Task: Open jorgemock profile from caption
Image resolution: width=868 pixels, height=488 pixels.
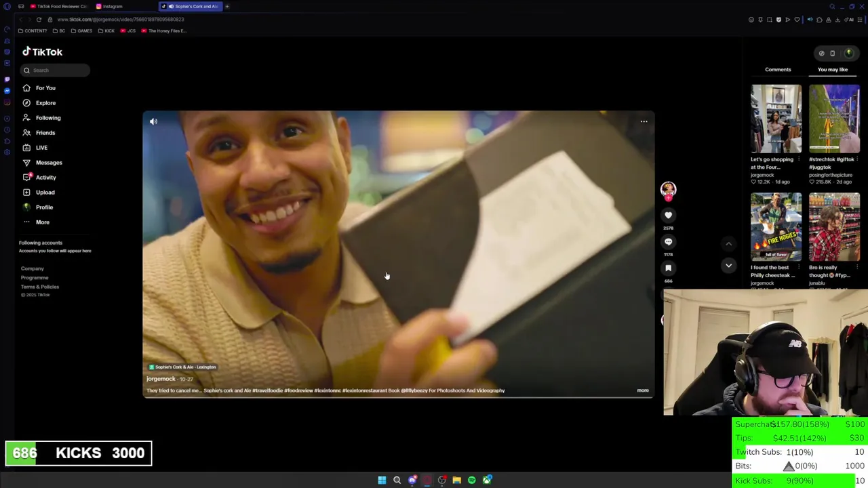Action: (161, 379)
